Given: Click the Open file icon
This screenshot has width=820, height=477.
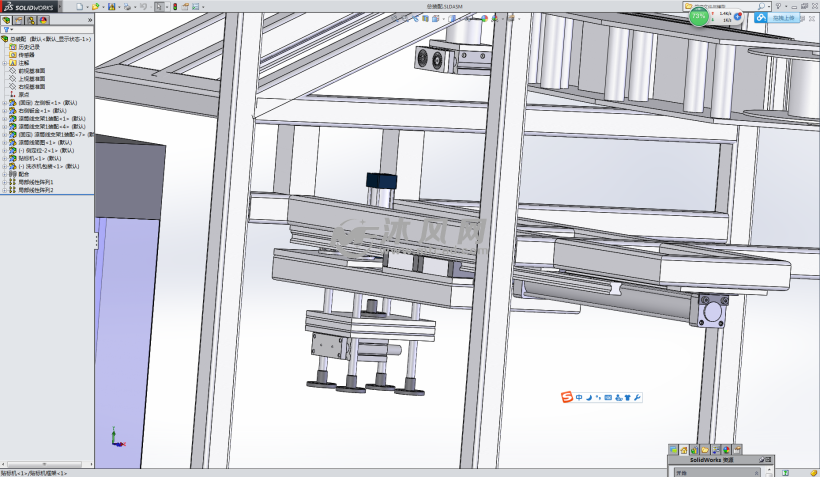Looking at the screenshot, I should pos(95,6).
